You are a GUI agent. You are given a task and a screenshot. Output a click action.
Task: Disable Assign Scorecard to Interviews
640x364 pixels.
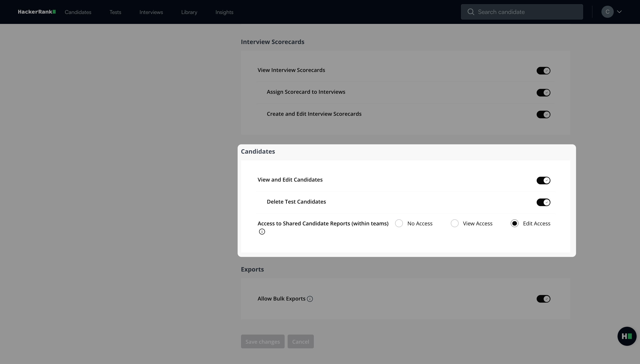[543, 92]
